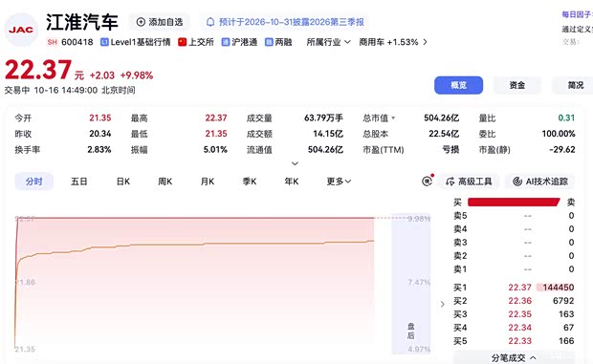Select the 年K chart tab

(x=292, y=182)
